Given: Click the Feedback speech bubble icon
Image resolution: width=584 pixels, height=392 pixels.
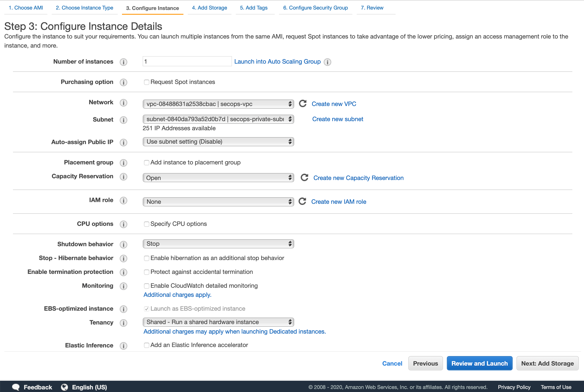Looking at the screenshot, I should [x=16, y=387].
